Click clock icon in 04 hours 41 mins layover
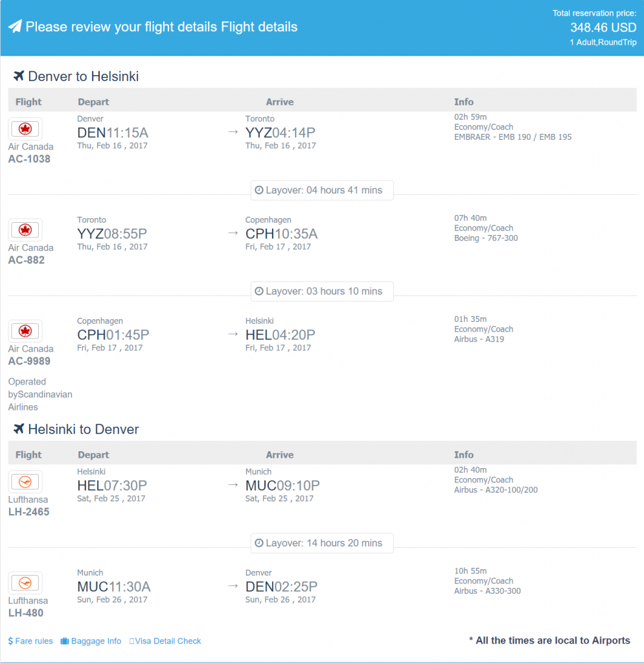 tap(259, 190)
